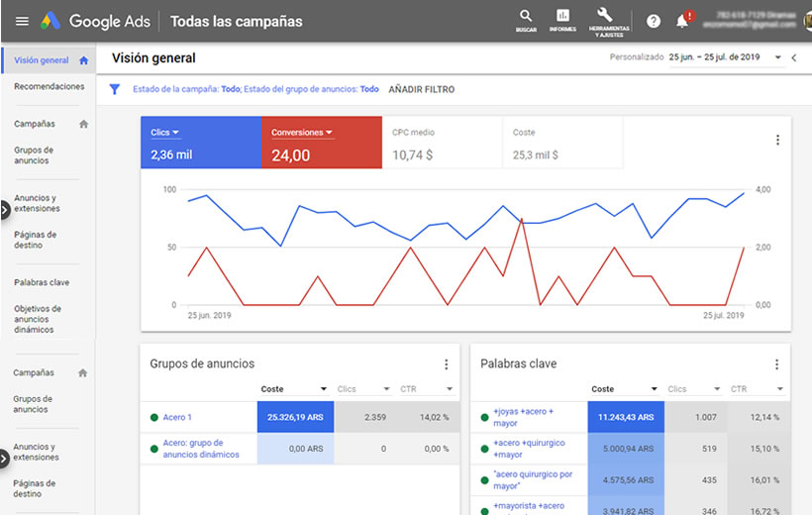This screenshot has height=515, width=812.
Task: Click the 4.575,56 ARS cost cell
Action: click(x=626, y=480)
